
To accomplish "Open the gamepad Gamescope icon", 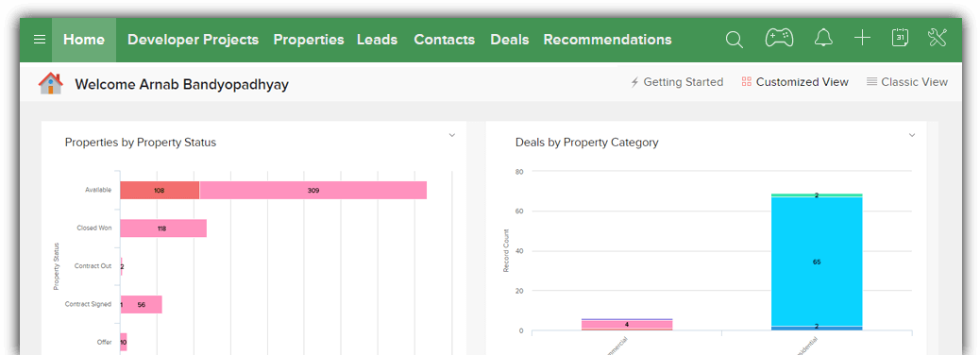I will click(x=780, y=38).
